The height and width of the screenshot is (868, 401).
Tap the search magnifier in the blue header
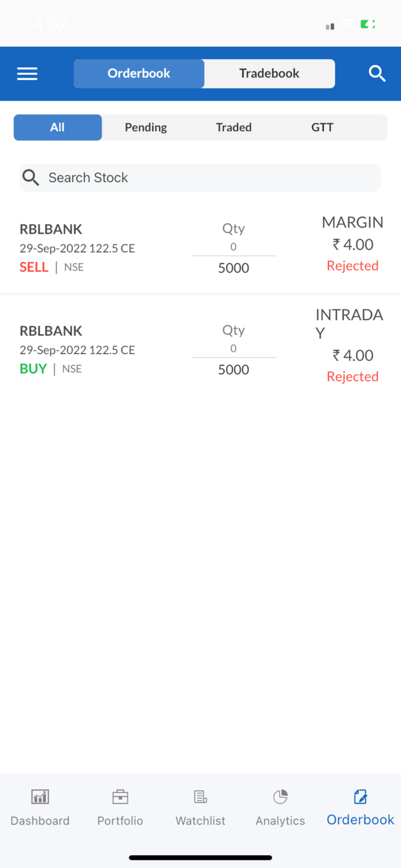377,73
